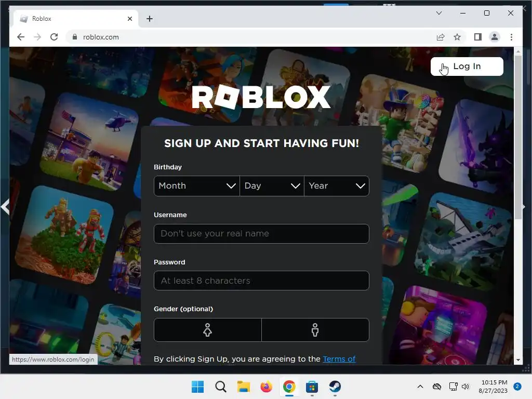Click the browser forward arrow
Viewport: 532px width, 399px height.
37,37
